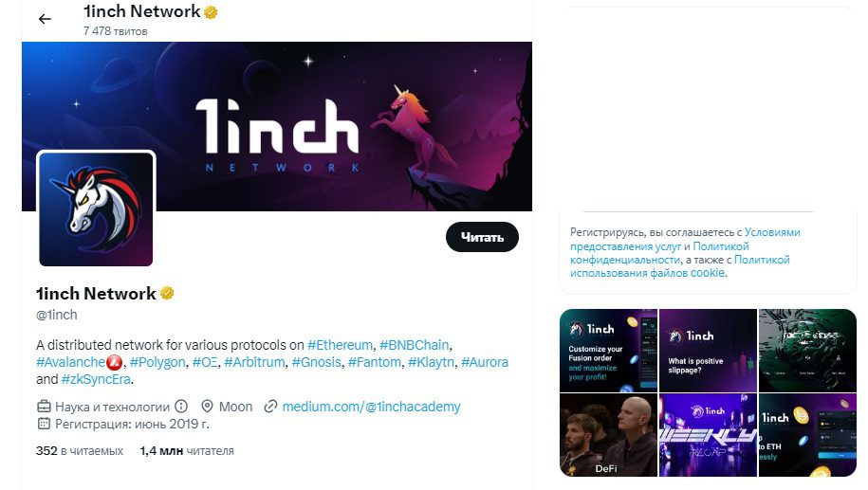Viewport: 868px width, 490px height.
Task: Click the verified badge next to profile name
Action: tap(167, 293)
